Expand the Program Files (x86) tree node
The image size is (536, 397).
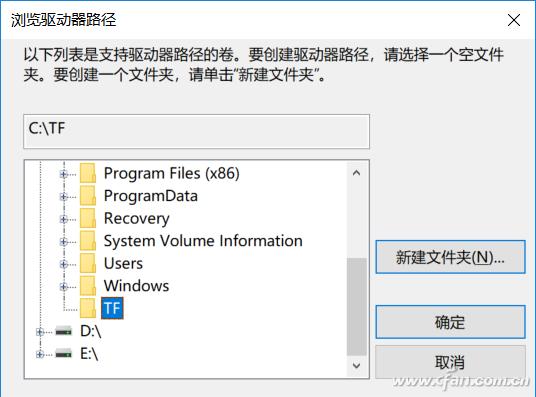click(x=63, y=174)
